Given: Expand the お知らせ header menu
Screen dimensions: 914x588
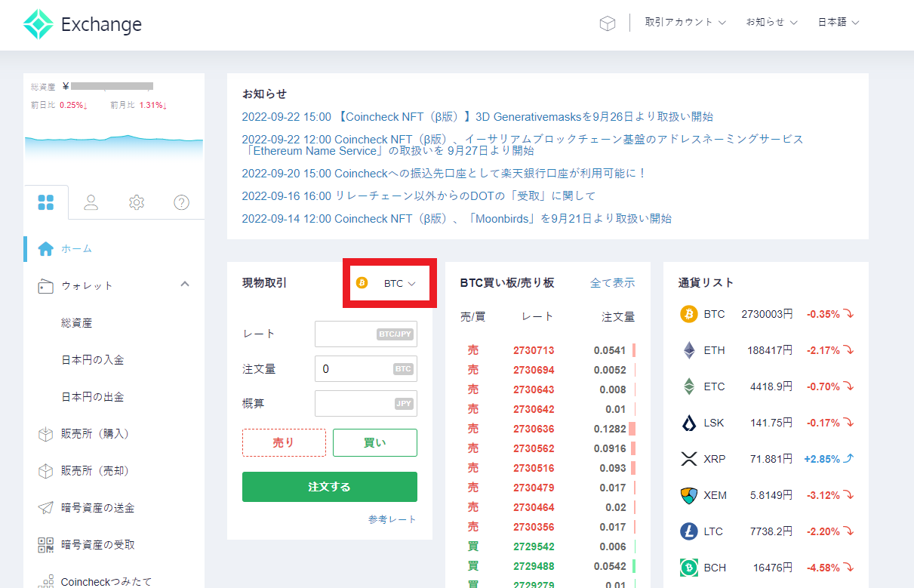Looking at the screenshot, I should click(x=771, y=23).
